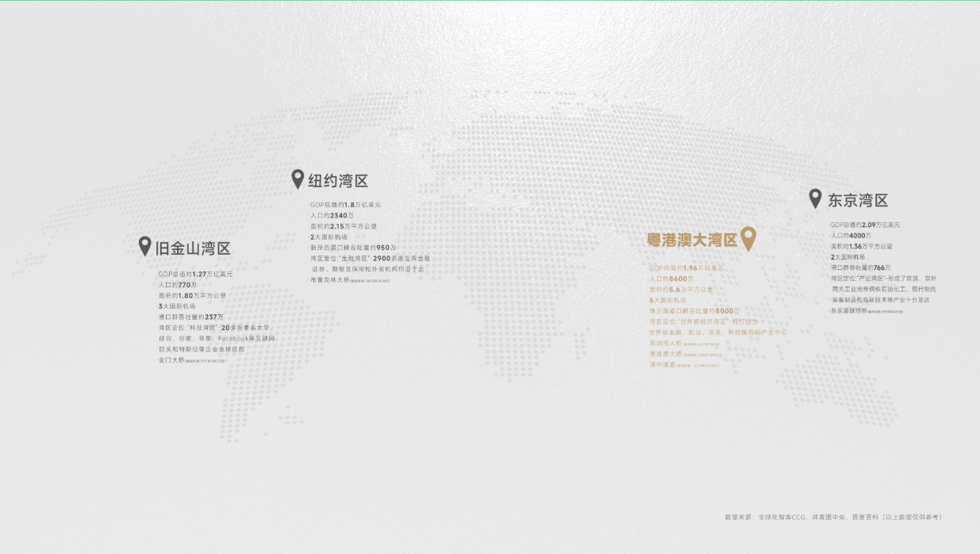Select the 纽约湾区 title text
This screenshot has height=554, width=980.
[338, 181]
